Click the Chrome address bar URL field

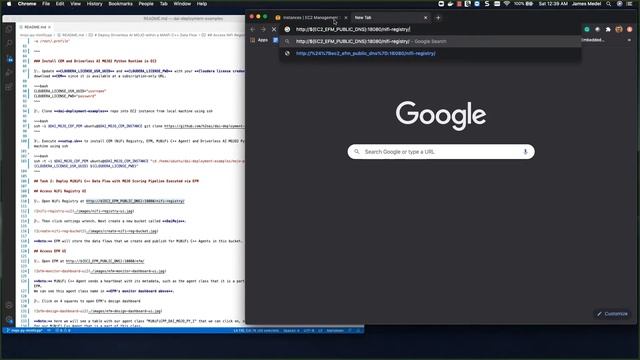(431, 29)
